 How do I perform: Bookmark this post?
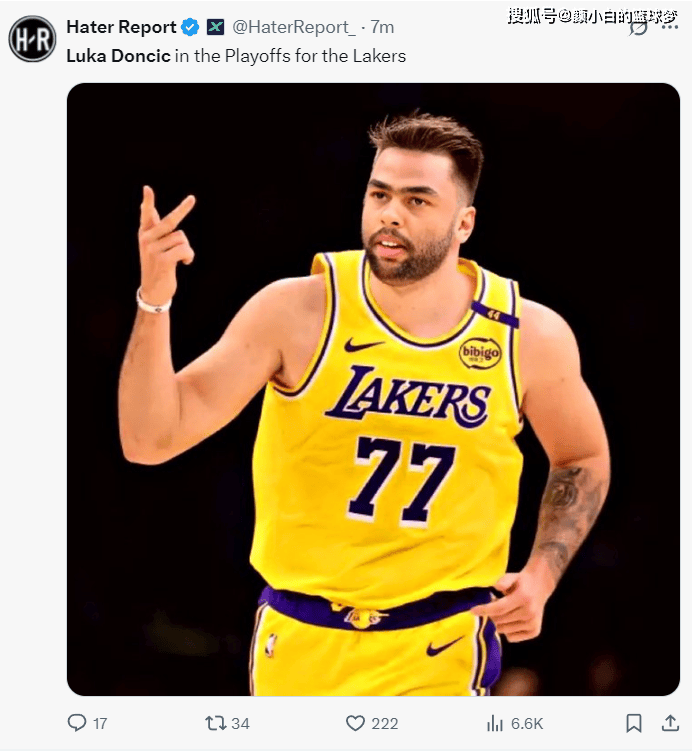pyautogui.click(x=634, y=723)
